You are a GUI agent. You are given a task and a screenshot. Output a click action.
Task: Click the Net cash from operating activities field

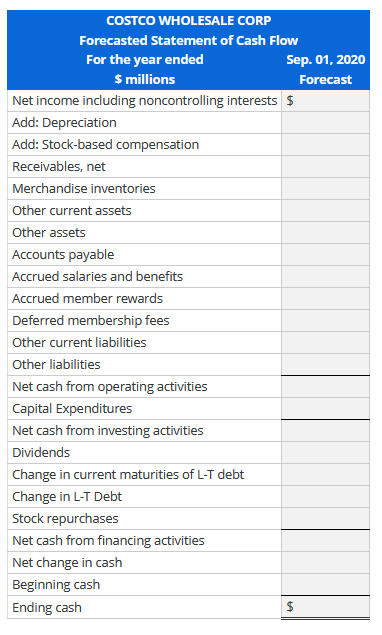pos(325,387)
